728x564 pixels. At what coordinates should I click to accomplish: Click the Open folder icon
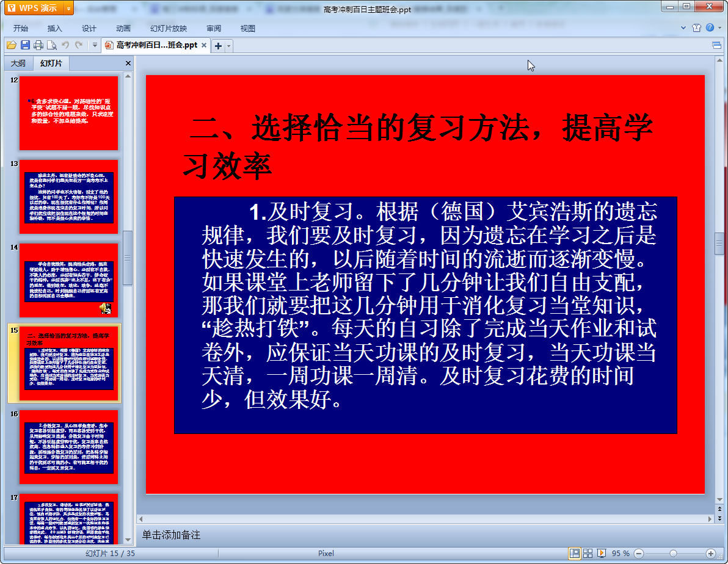click(x=12, y=45)
